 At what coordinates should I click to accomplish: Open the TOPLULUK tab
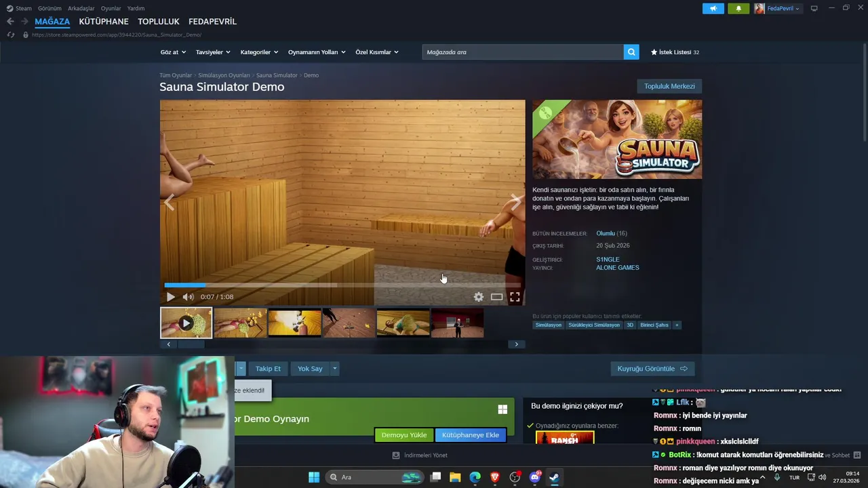coord(159,22)
